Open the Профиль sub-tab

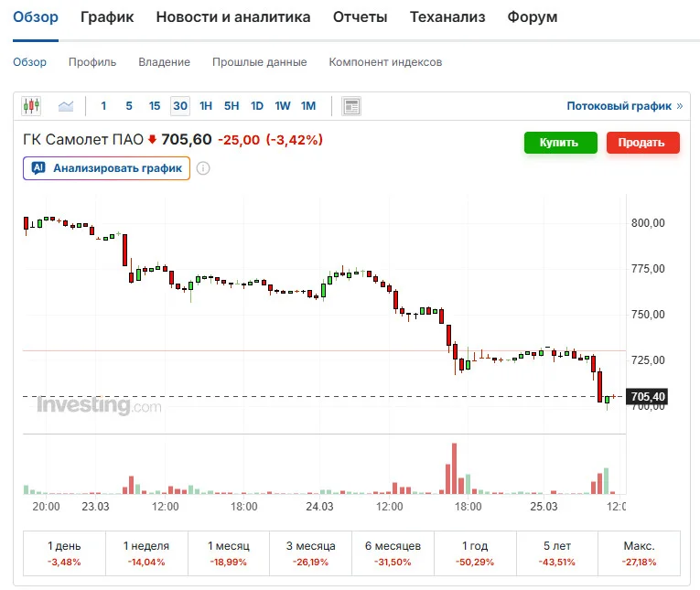coord(92,62)
